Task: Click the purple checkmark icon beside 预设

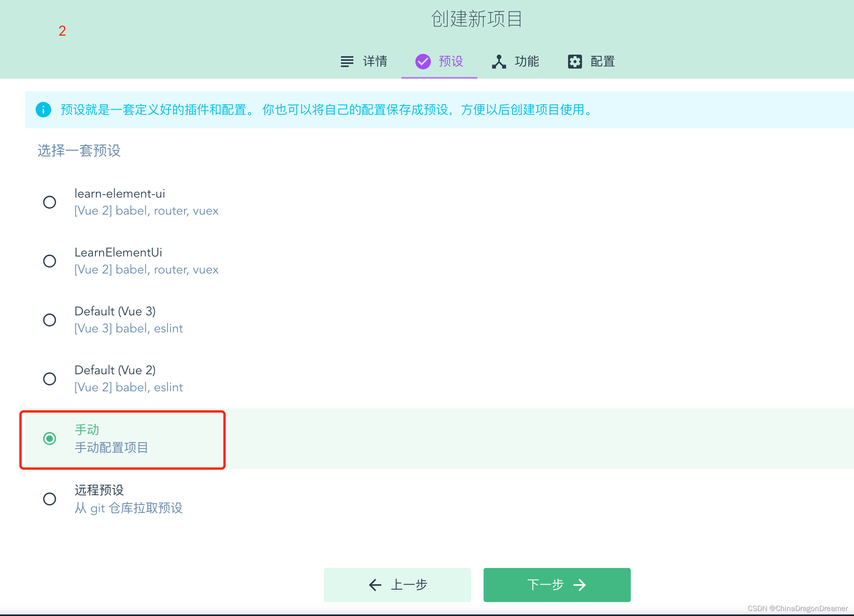Action: tap(423, 61)
